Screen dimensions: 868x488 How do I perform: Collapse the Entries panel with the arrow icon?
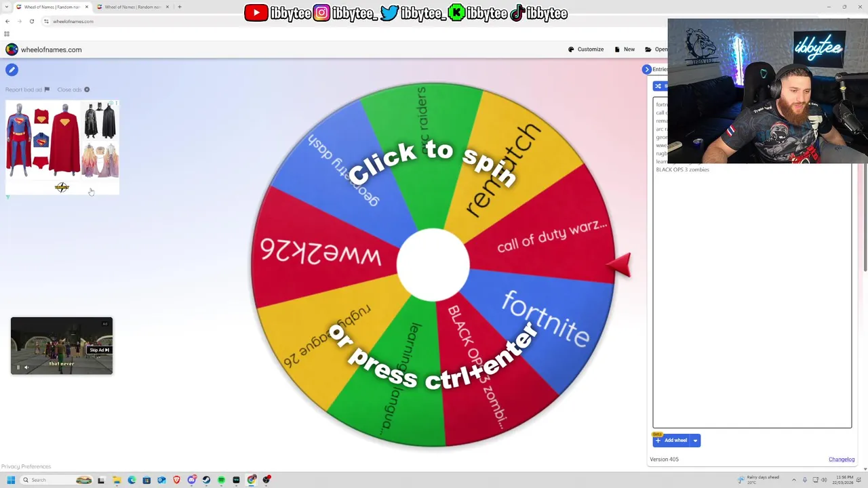[x=647, y=69]
